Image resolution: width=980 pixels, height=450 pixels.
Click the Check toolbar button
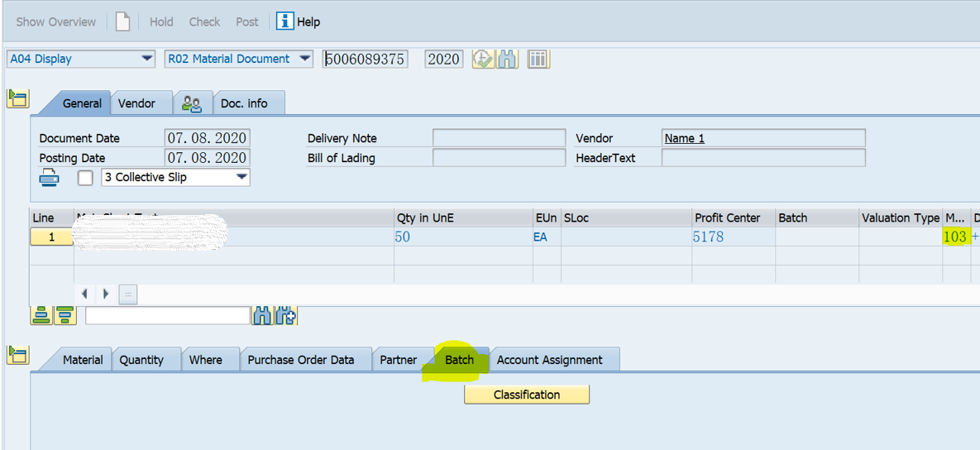tap(204, 22)
